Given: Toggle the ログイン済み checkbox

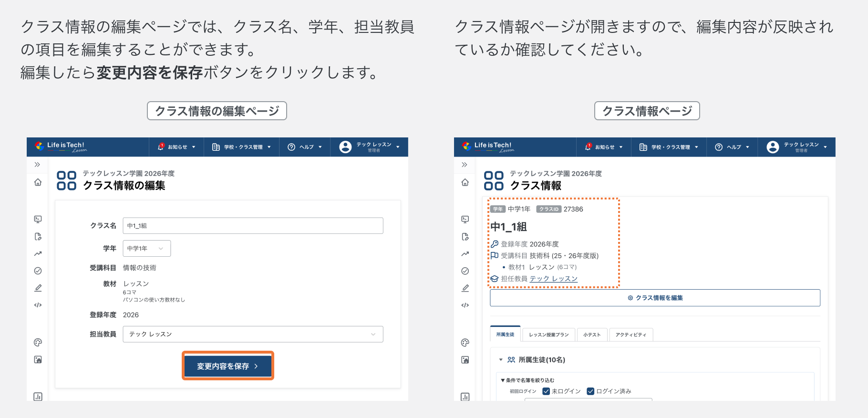Looking at the screenshot, I should (590, 391).
